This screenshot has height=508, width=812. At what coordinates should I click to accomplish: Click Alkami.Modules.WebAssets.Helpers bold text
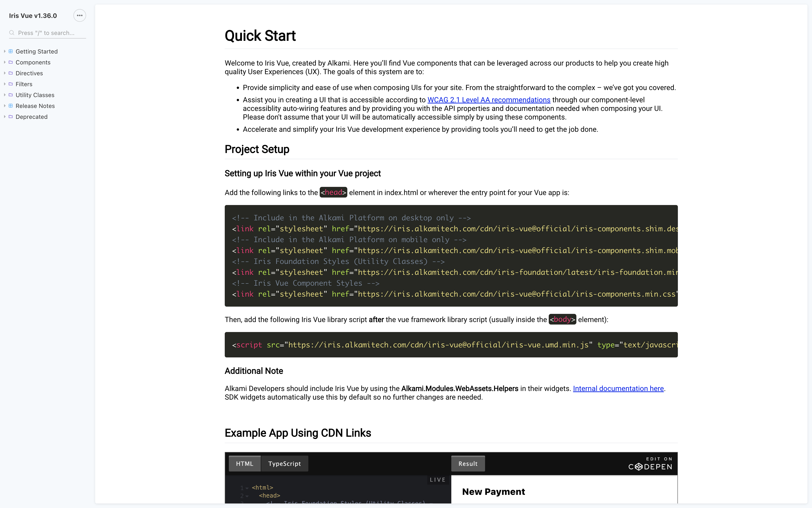coord(460,388)
